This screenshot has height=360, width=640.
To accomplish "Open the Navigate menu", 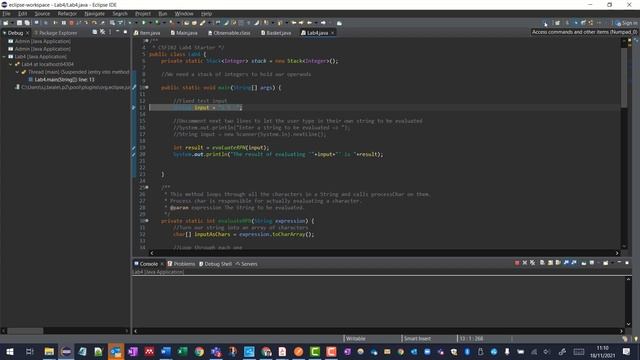I will 94,13.
